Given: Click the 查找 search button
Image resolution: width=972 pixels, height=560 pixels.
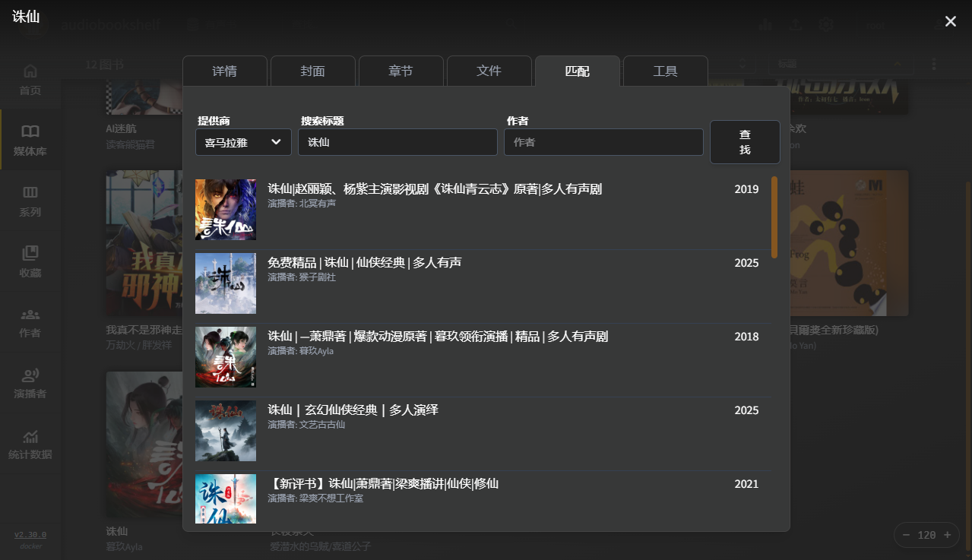Looking at the screenshot, I should [745, 142].
